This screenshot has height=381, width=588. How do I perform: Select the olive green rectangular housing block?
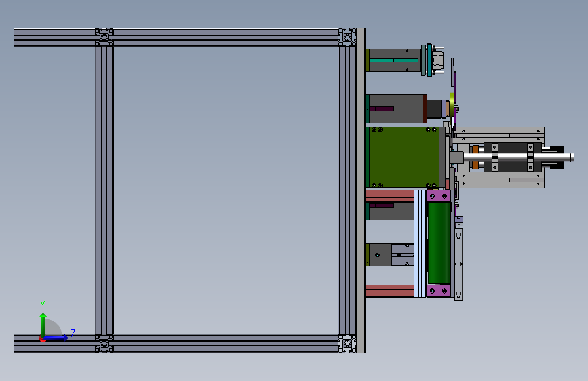point(404,157)
